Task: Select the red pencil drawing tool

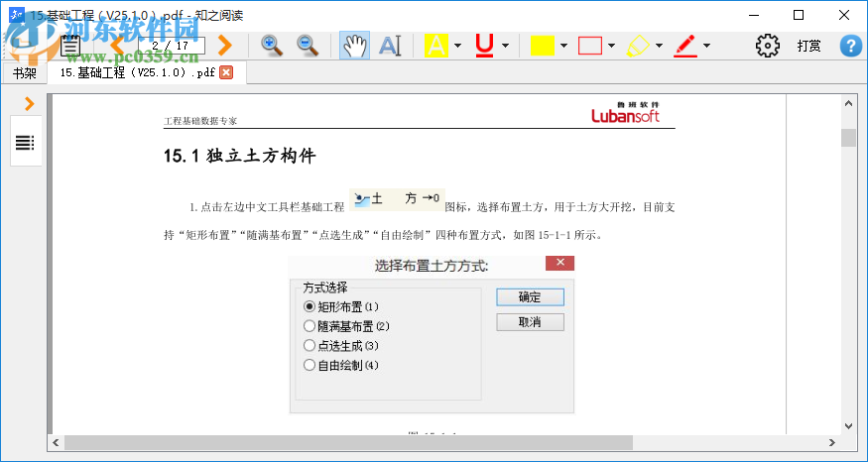Action: [x=685, y=46]
